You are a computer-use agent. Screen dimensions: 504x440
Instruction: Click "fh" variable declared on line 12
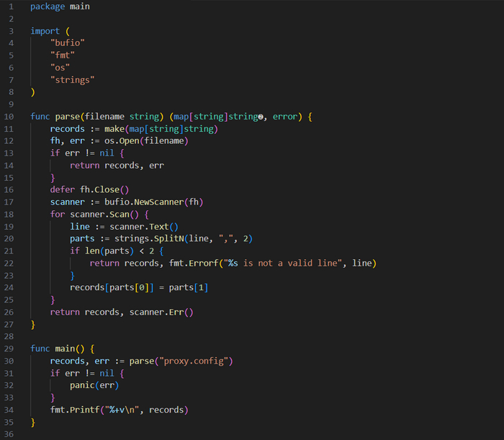pyautogui.click(x=55, y=141)
